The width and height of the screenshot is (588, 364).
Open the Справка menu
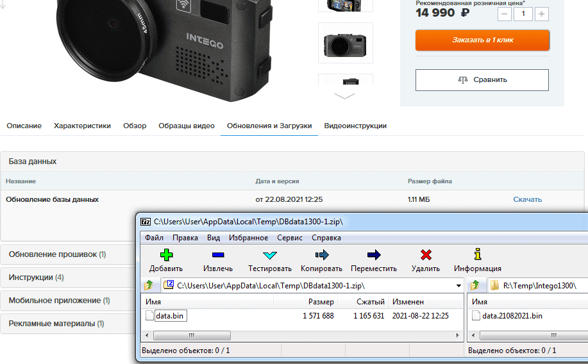point(326,238)
